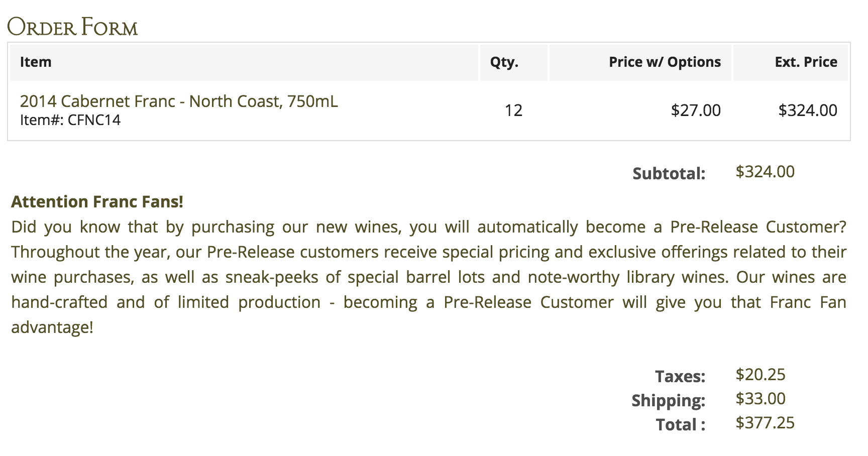Click the Pre-Release customer paragraph text
868x456 pixels.
pos(428,277)
